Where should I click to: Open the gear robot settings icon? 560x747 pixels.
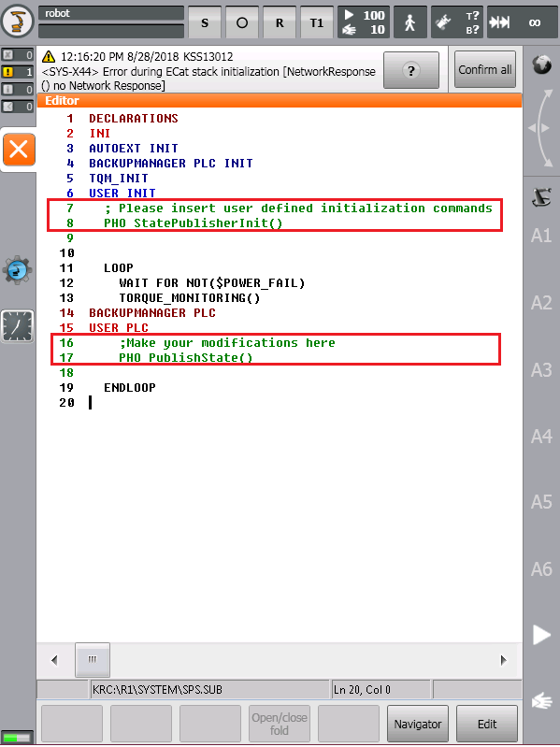click(x=18, y=270)
